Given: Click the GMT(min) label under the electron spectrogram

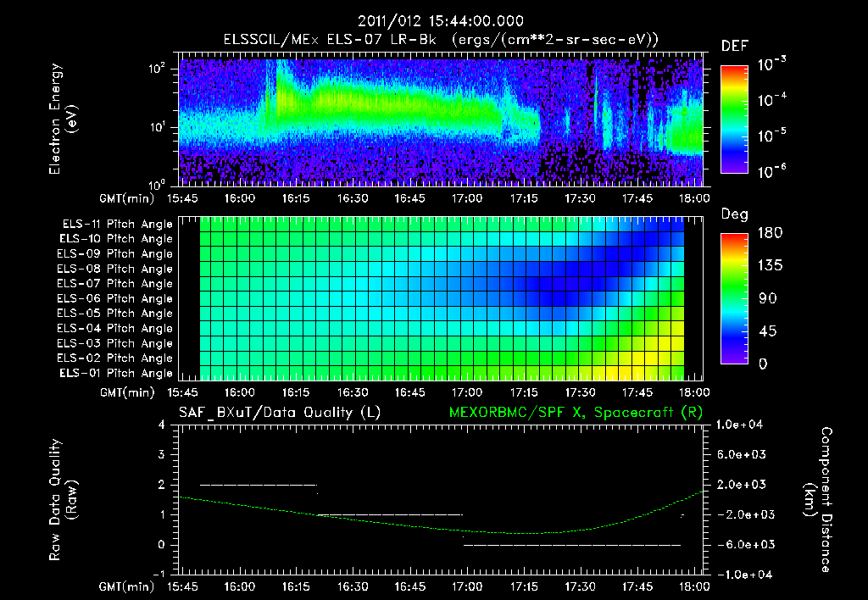Looking at the screenshot, I should coord(127,198).
